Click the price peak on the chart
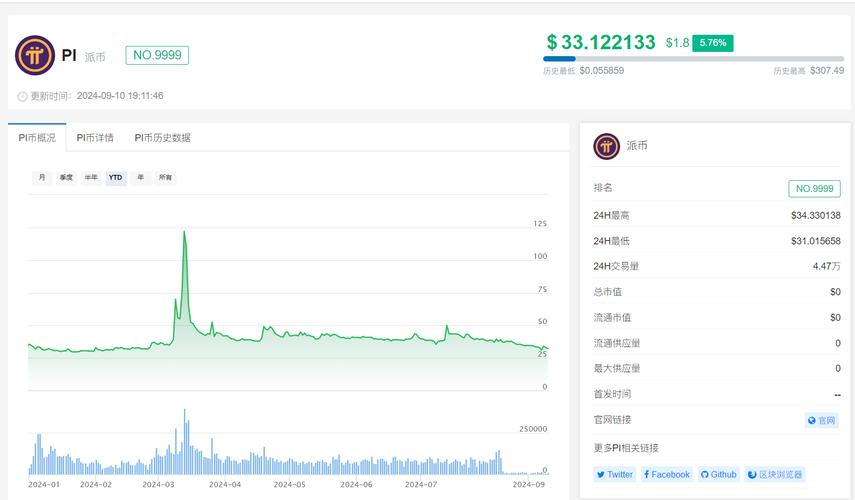855x500 pixels. click(x=184, y=232)
